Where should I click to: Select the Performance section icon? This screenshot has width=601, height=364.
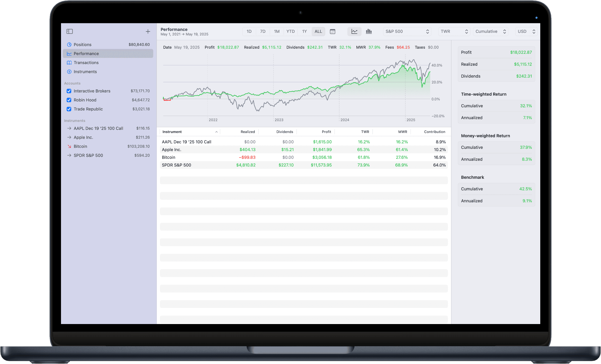coord(69,53)
